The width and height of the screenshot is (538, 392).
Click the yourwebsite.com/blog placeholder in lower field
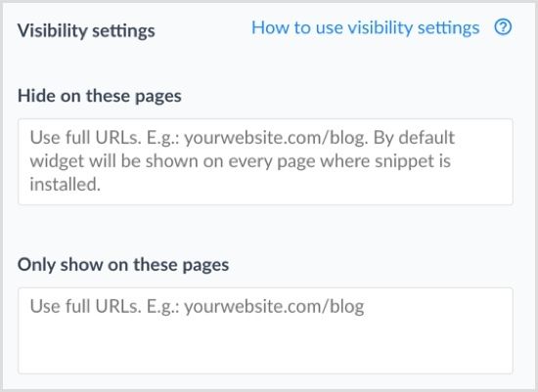coord(274,307)
